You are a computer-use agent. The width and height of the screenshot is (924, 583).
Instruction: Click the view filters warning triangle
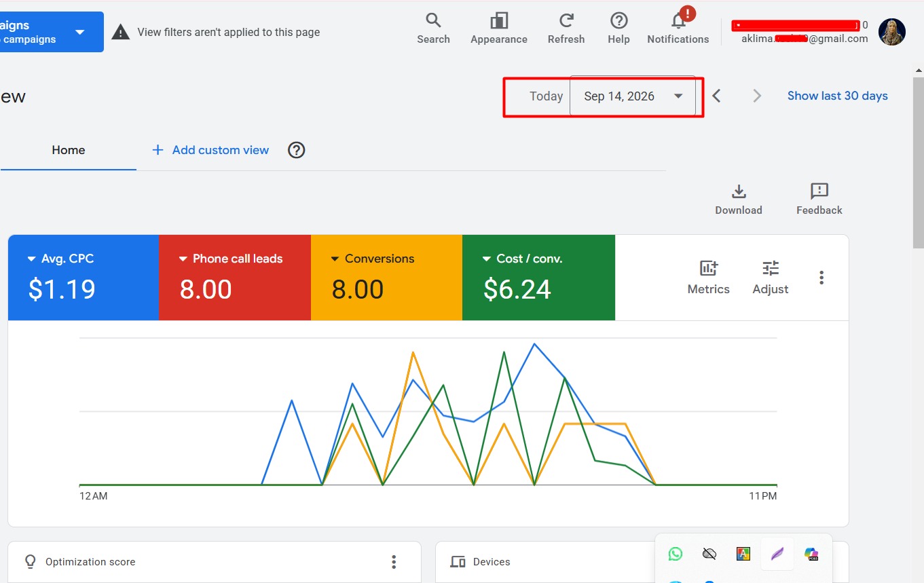(121, 32)
